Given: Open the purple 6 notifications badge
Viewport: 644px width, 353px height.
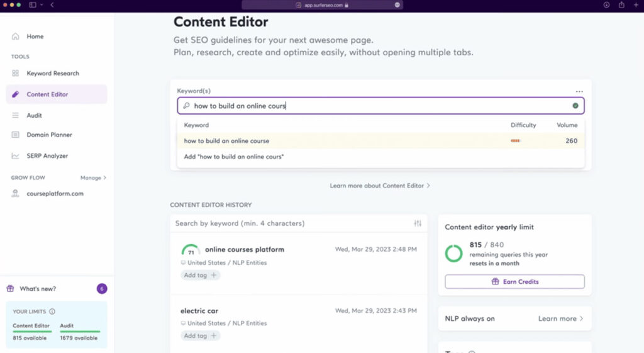Looking at the screenshot, I should [102, 288].
